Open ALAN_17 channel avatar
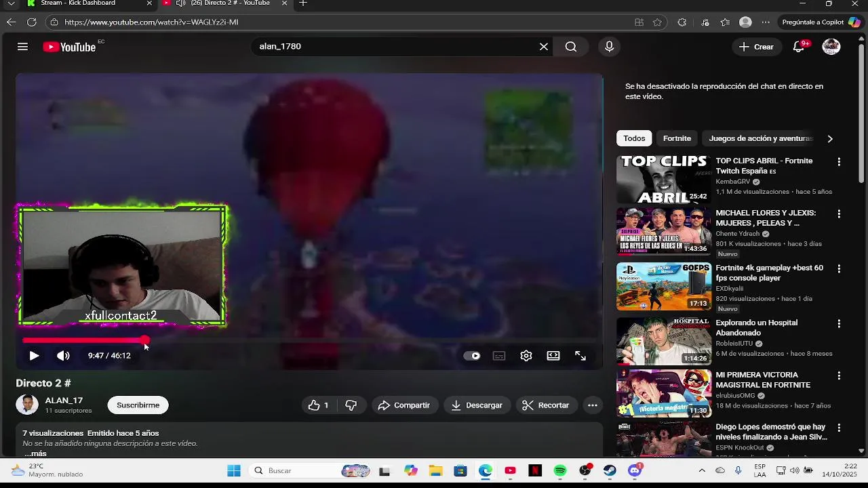The height and width of the screenshot is (488, 868). pyautogui.click(x=27, y=405)
